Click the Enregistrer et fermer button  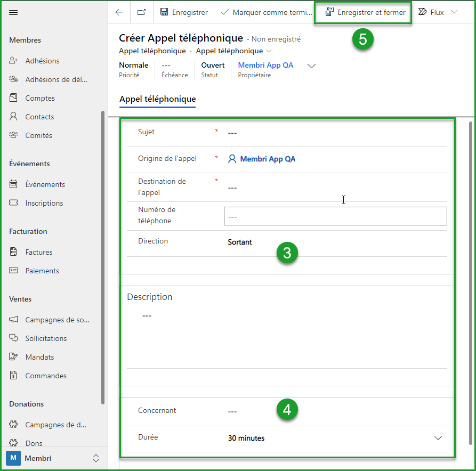(x=365, y=12)
